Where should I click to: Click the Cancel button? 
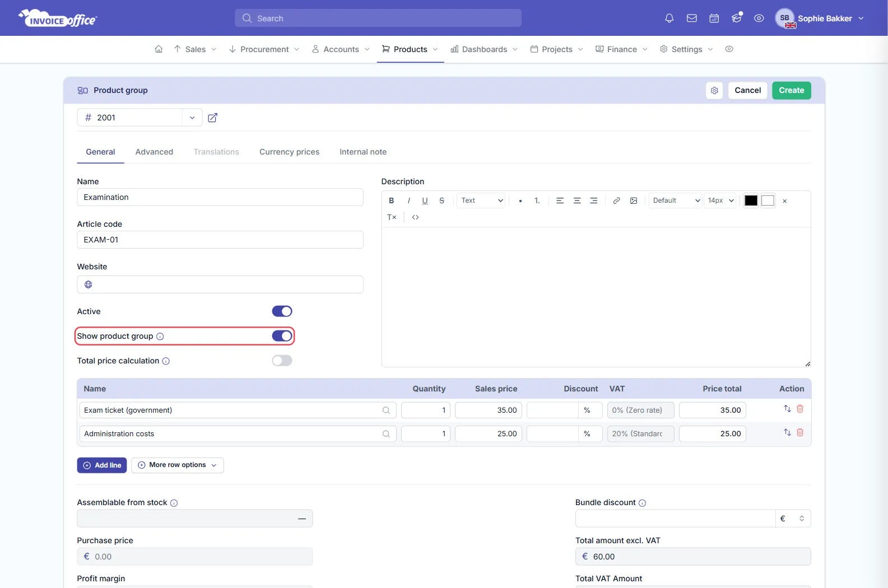[x=747, y=90]
